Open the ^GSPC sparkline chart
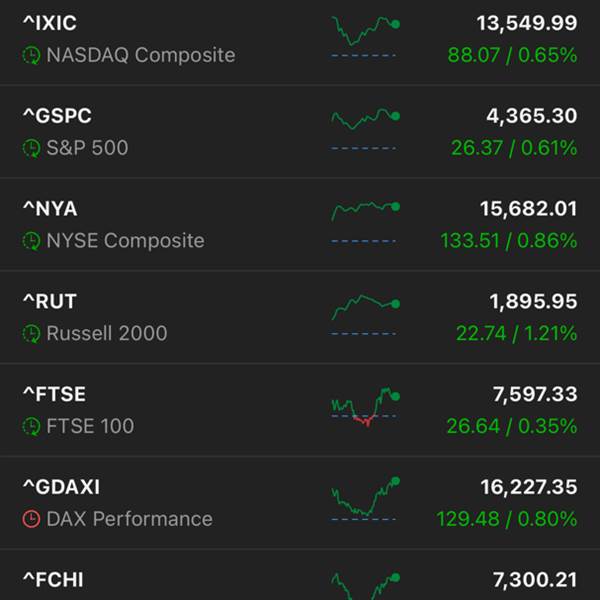The width and height of the screenshot is (600, 600). point(365,129)
